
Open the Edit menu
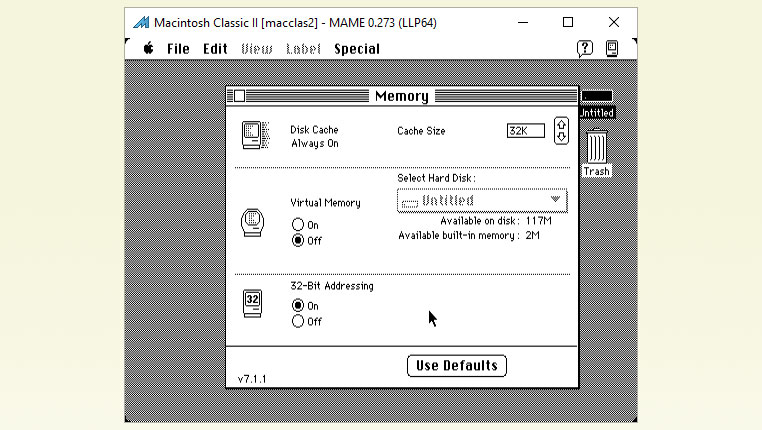point(215,48)
